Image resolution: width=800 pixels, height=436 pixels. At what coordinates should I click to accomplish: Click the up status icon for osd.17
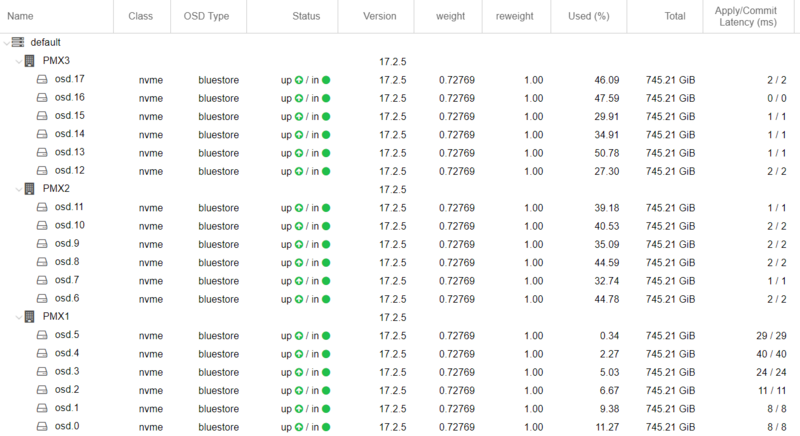click(299, 80)
